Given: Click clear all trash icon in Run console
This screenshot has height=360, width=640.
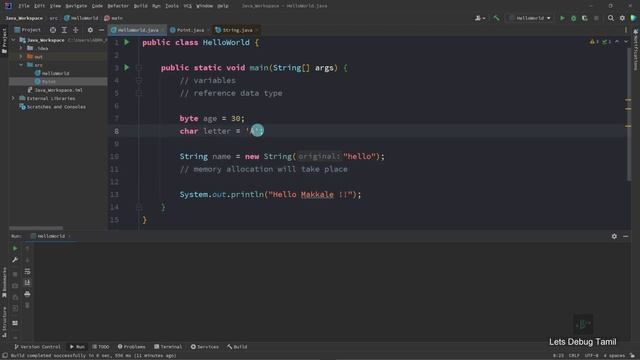Looking at the screenshot, I should coord(27,305).
